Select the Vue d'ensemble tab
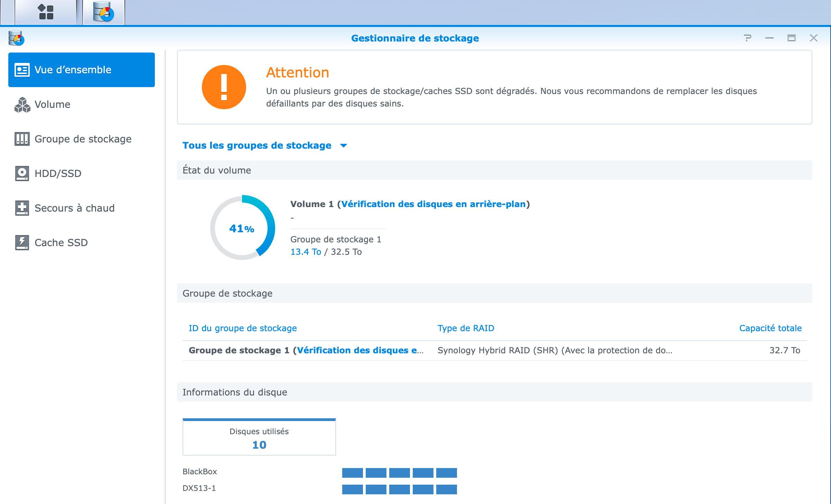 point(82,70)
